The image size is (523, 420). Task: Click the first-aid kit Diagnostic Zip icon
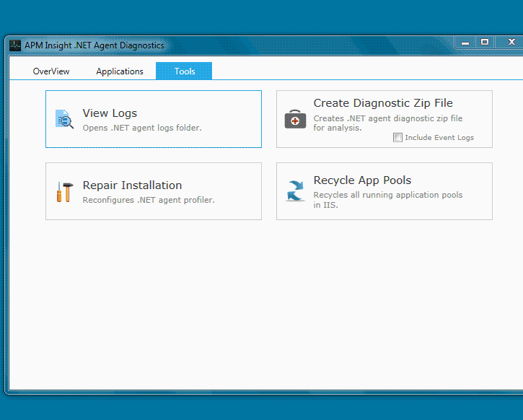(295, 119)
